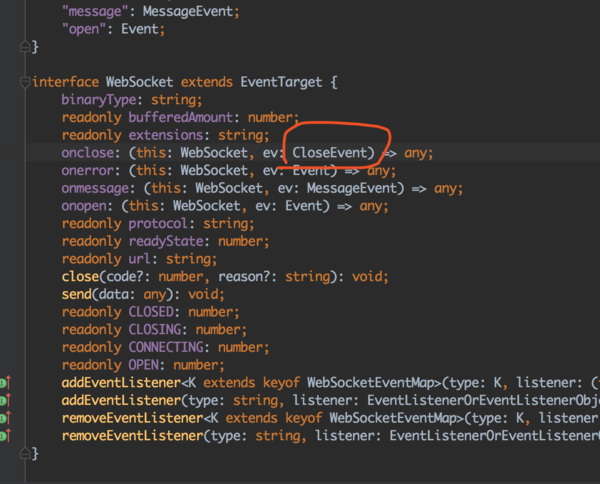
Task: Click the onerror handler name
Action: point(88,170)
